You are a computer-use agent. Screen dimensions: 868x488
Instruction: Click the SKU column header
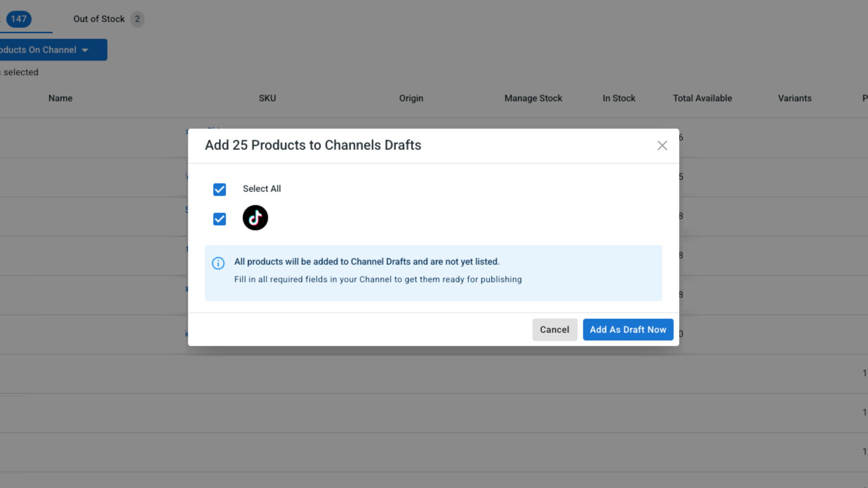267,98
